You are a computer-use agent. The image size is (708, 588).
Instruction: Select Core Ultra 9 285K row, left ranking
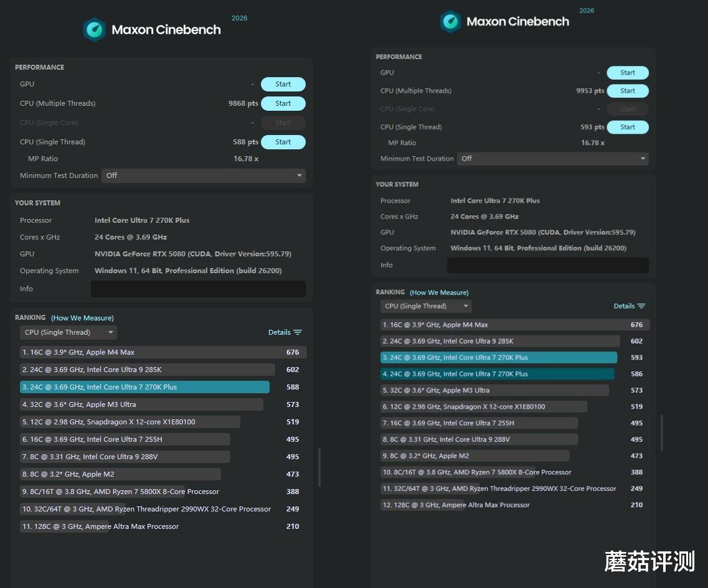point(163,370)
